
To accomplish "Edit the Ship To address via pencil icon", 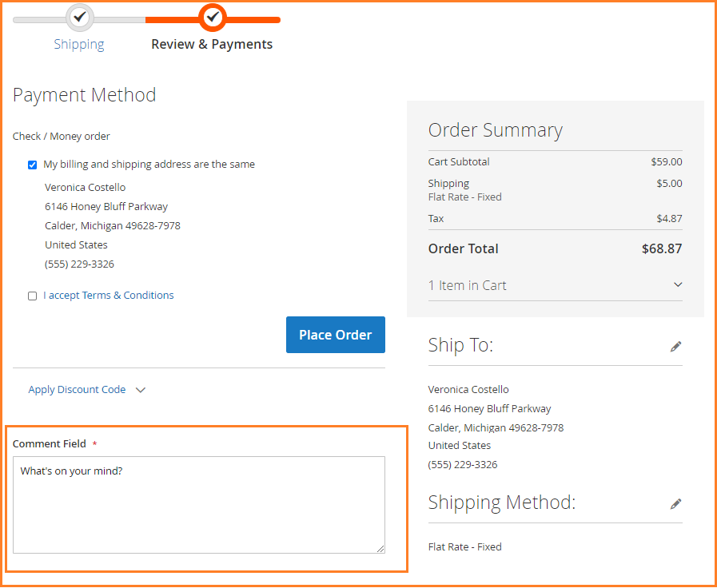I will click(x=676, y=346).
